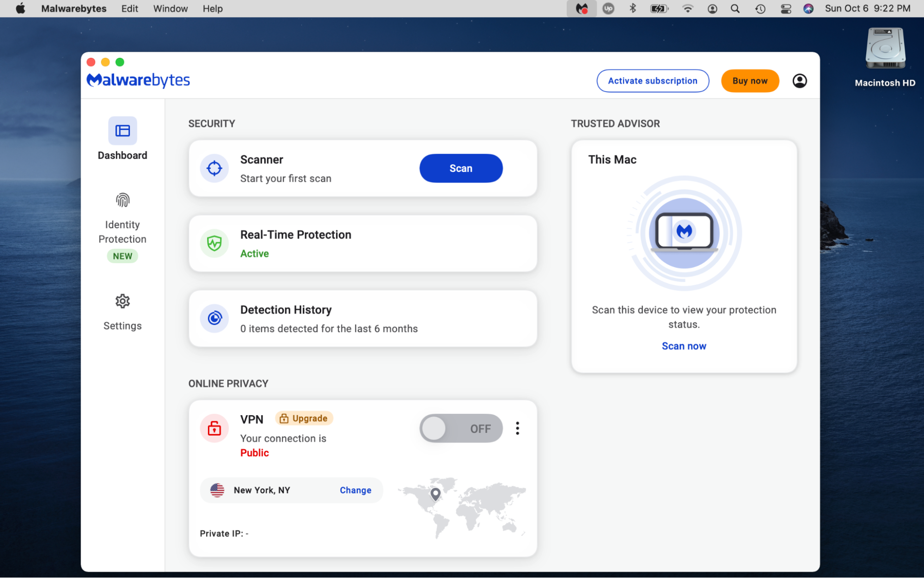Open the account profile icon
This screenshot has width=924, height=578.
800,81
